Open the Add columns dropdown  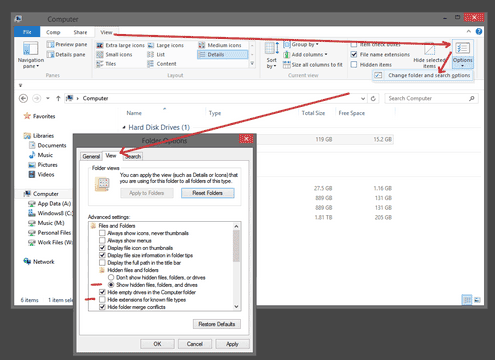point(305,54)
